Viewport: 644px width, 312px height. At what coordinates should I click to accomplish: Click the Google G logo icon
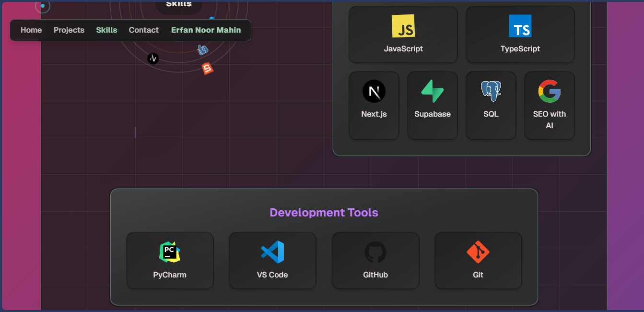(x=550, y=91)
